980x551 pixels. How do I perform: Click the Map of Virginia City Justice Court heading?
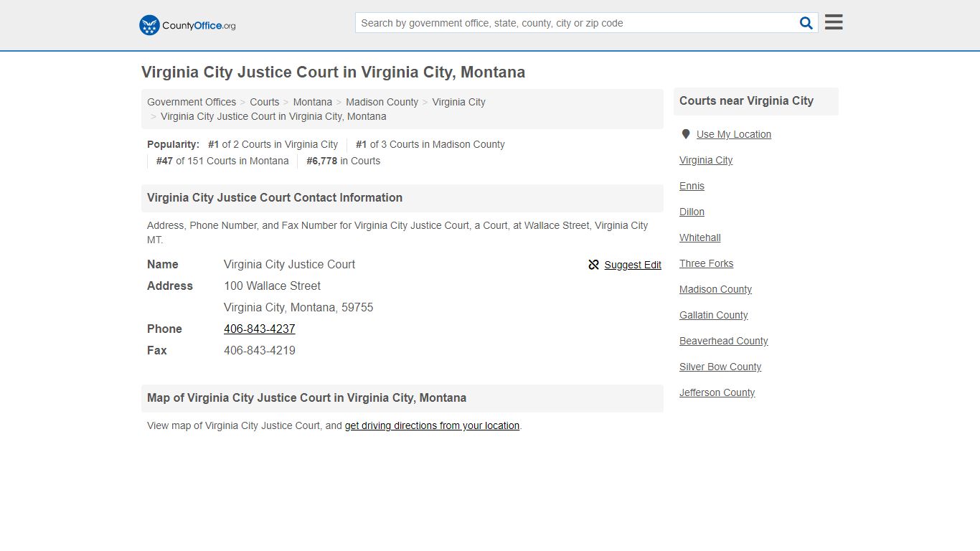point(306,398)
